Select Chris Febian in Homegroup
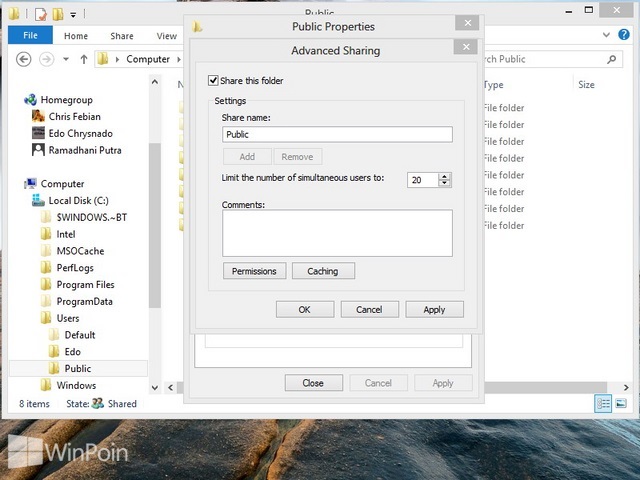The width and height of the screenshot is (640, 480). 75,117
